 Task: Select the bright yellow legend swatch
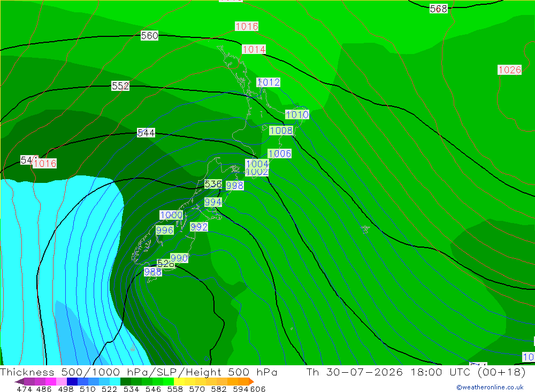click(x=179, y=381)
